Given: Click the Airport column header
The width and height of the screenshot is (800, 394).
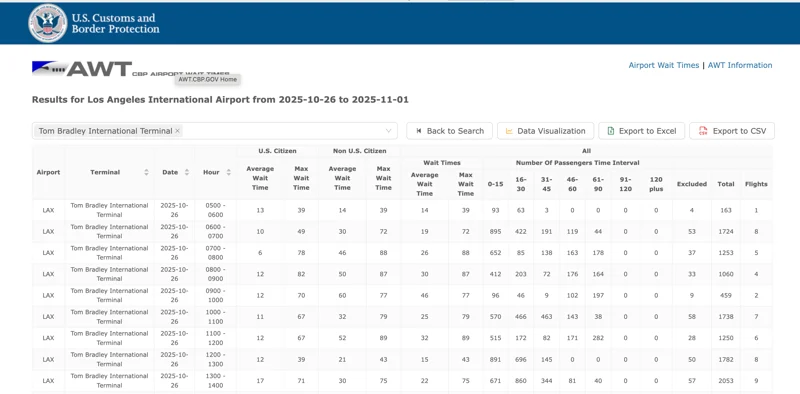Looking at the screenshot, I should click(x=48, y=173).
